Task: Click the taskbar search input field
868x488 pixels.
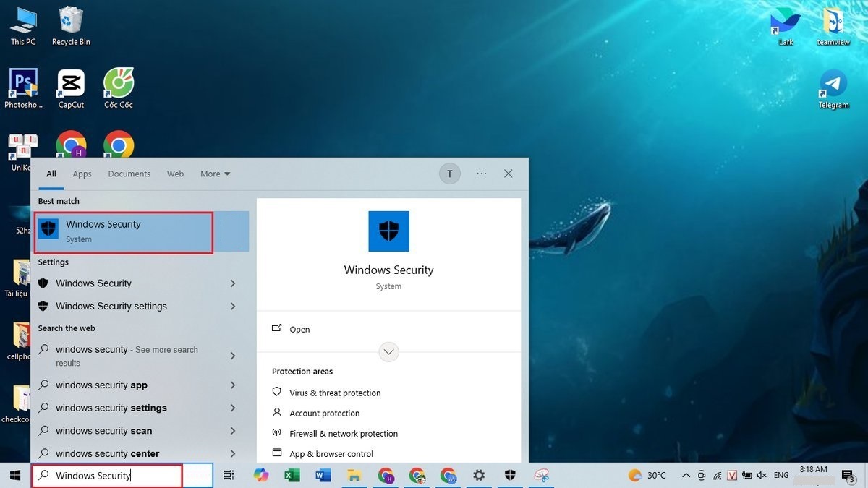Action: 122,476
